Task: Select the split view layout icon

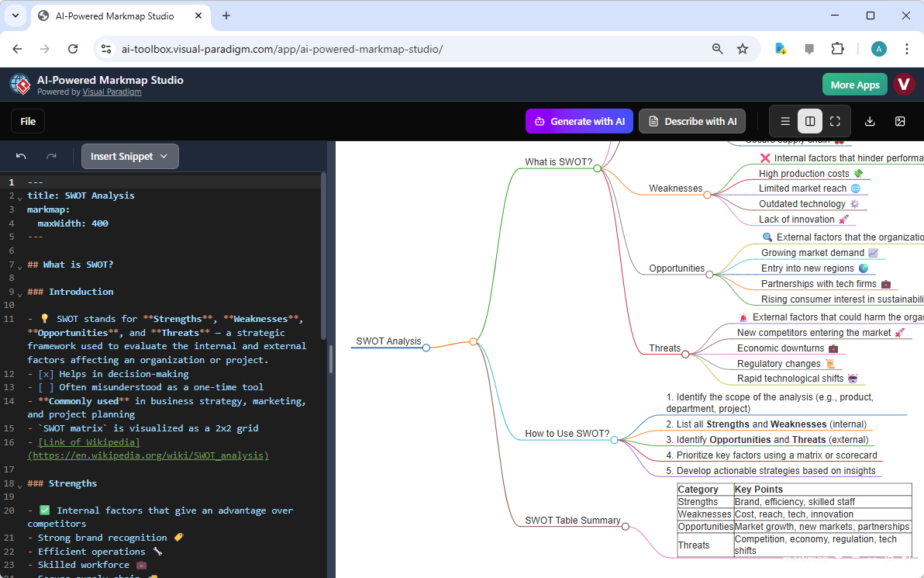Action: (810, 121)
